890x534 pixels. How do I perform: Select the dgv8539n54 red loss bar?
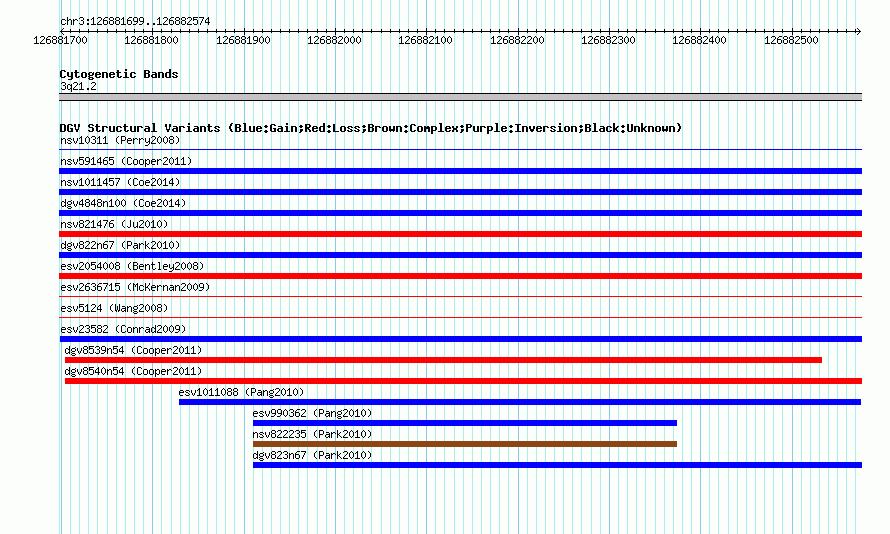click(443, 360)
